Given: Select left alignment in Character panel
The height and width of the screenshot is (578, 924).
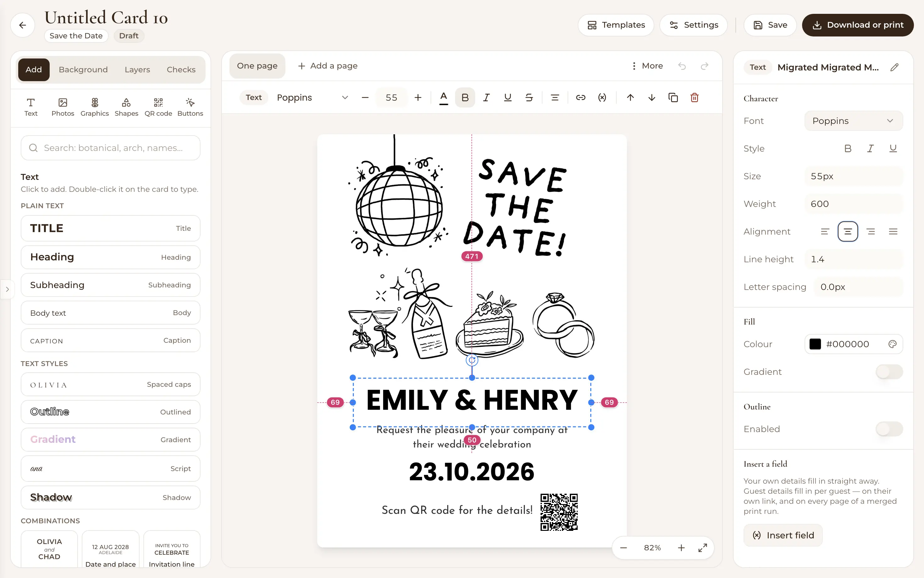Looking at the screenshot, I should pyautogui.click(x=825, y=232).
